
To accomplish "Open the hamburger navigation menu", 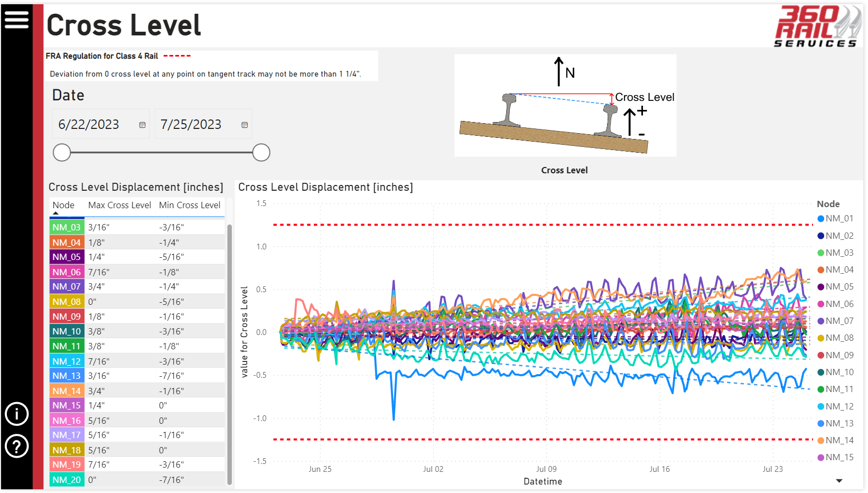I will coord(16,20).
